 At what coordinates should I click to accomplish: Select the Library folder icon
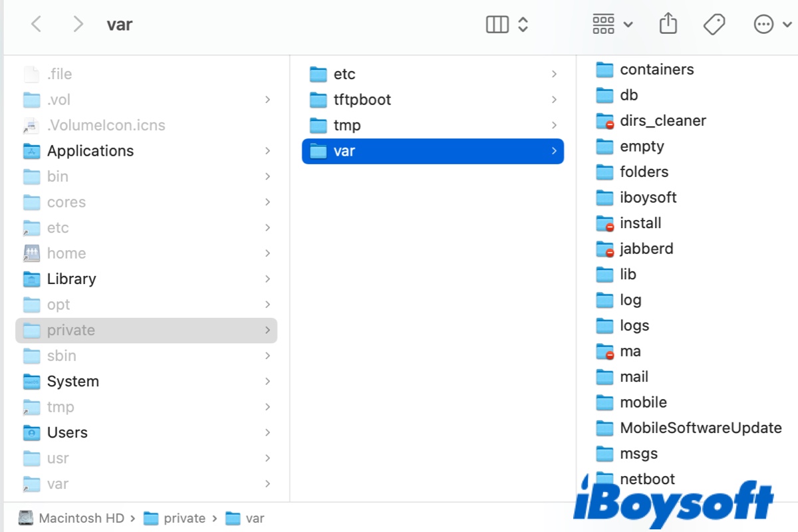pos(32,279)
